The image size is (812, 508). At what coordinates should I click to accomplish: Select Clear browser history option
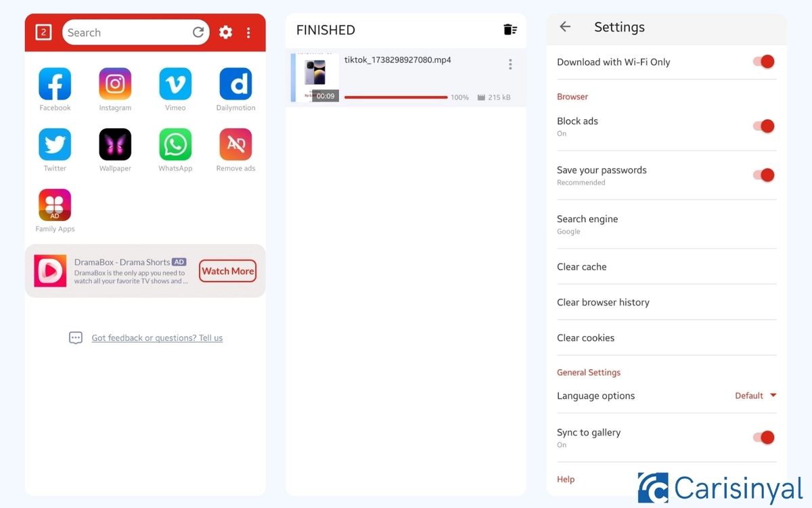[x=667, y=302]
